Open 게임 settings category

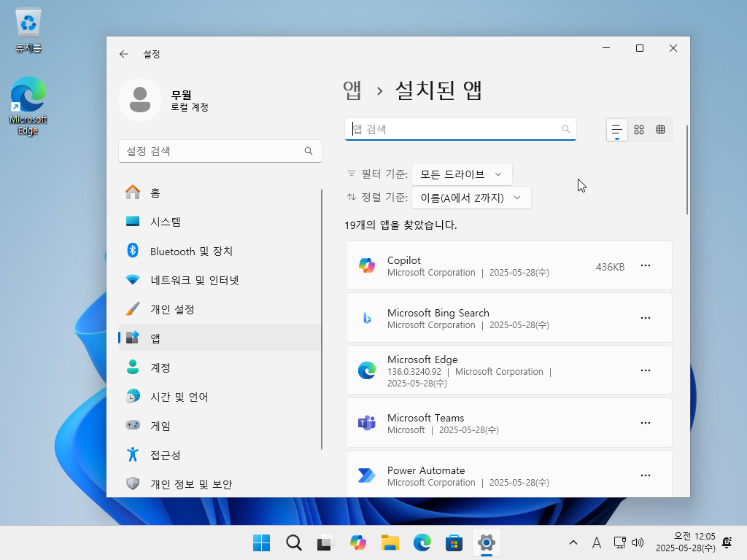pos(220,426)
